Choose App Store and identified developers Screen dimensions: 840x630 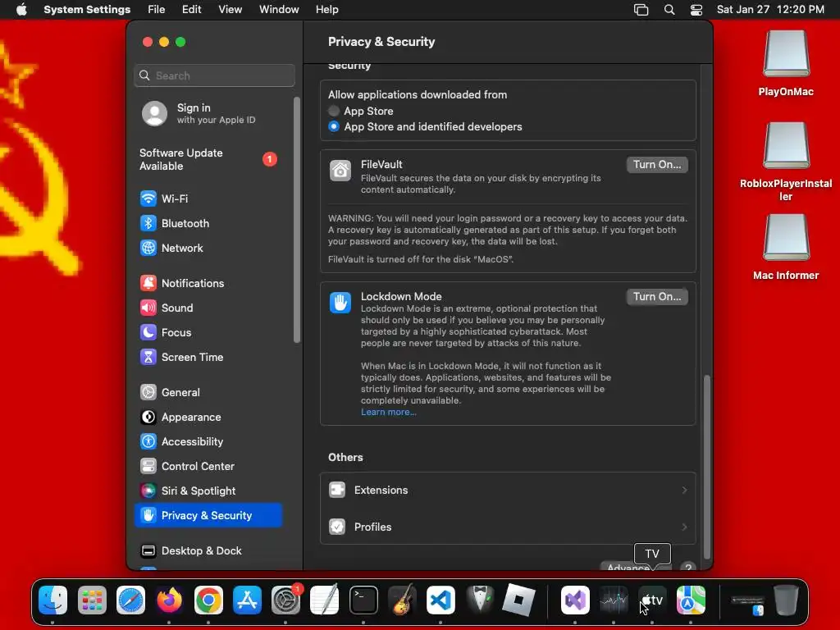coord(334,126)
